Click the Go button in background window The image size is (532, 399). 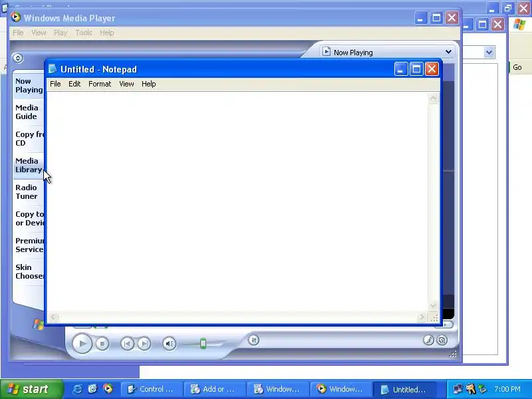point(517,67)
